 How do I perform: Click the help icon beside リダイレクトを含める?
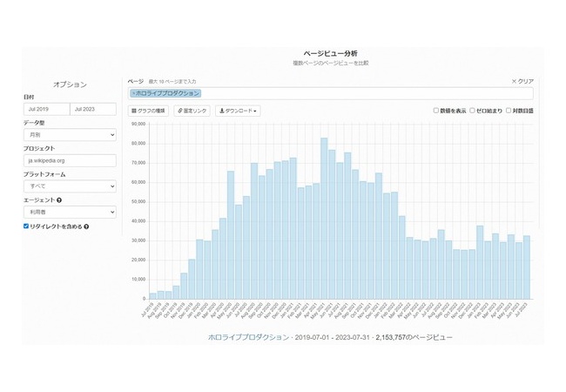tap(86, 226)
